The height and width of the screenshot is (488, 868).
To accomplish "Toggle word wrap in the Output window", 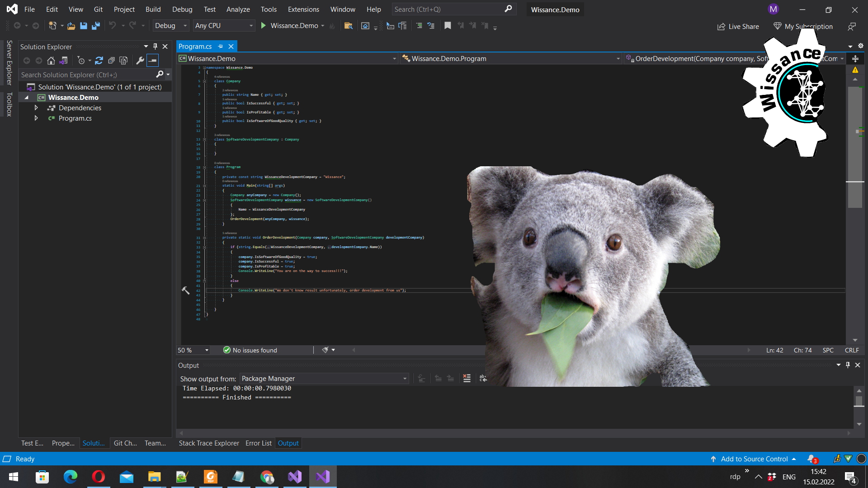I will (483, 379).
